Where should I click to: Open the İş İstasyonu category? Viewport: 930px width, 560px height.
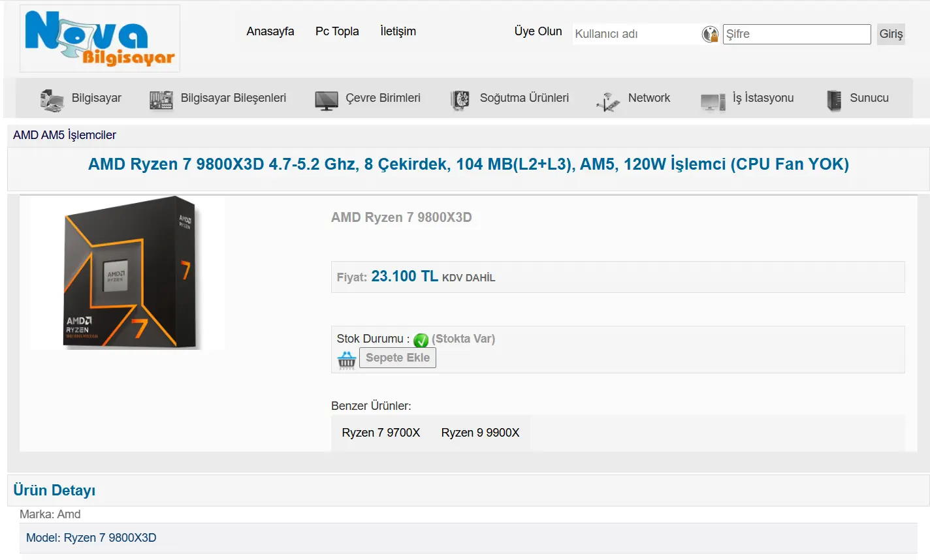coord(763,98)
